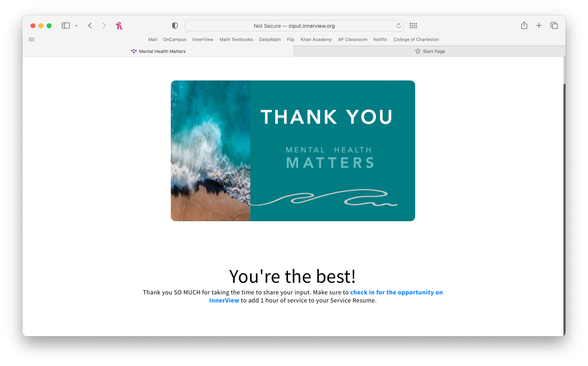Enter full screen with green button
This screenshot has width=588, height=366.
click(49, 26)
